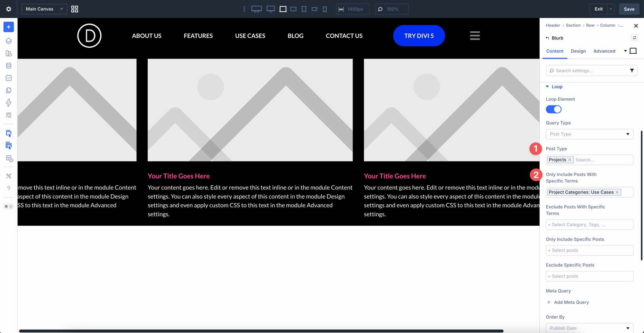Click the Save button
The height and width of the screenshot is (333, 644).
pyautogui.click(x=629, y=9)
